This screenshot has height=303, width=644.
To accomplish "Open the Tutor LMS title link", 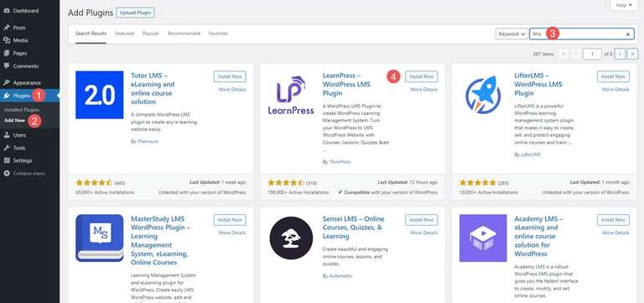I will 153,88.
